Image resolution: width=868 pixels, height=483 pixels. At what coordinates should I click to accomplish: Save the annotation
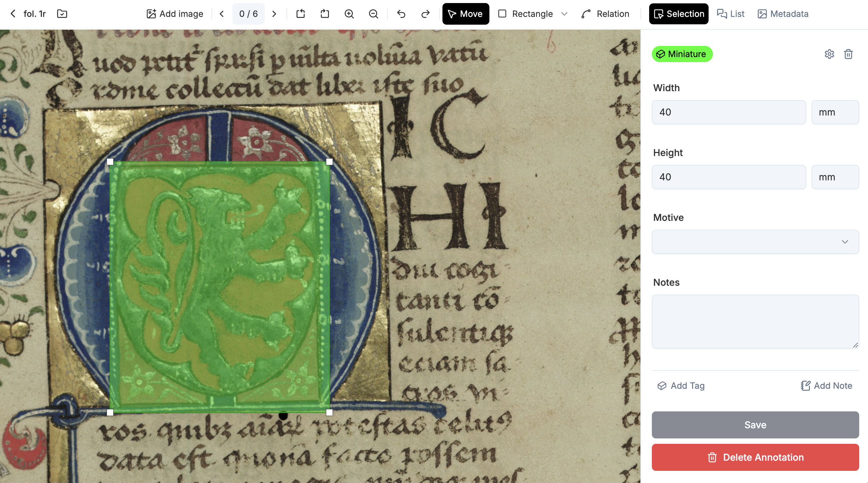755,425
